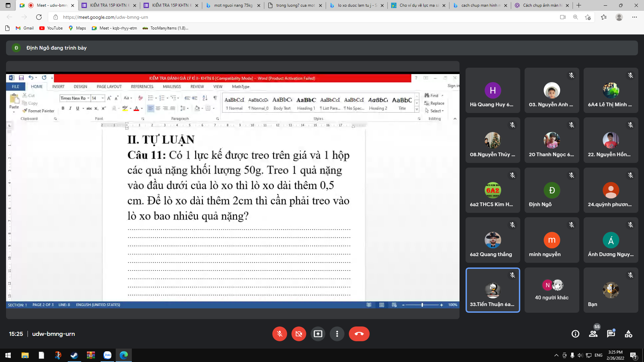Click Paste button in Word clipboard group
This screenshot has height=362, width=644.
click(x=14, y=102)
